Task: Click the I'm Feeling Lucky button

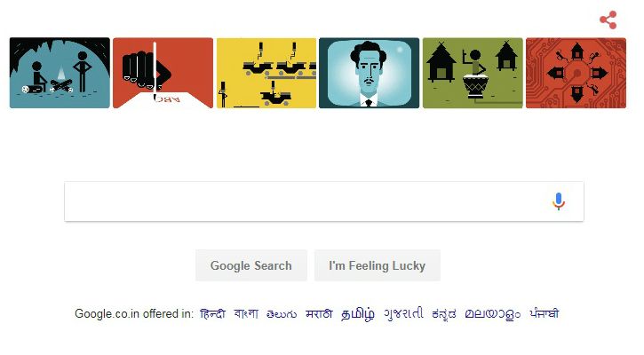Action: pos(377,265)
